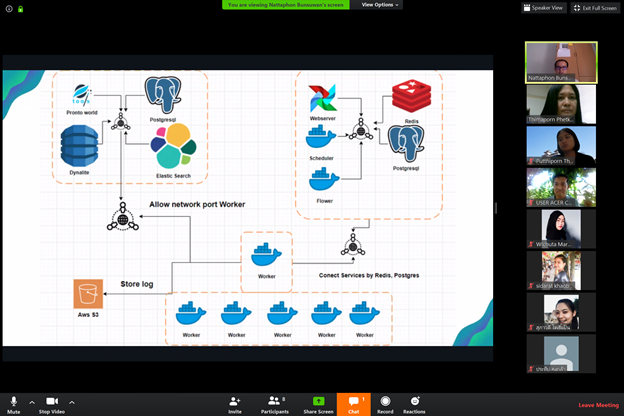Viewport: 624px width, 416px height.
Task: Click the green Share Screen icon
Action: click(318, 401)
